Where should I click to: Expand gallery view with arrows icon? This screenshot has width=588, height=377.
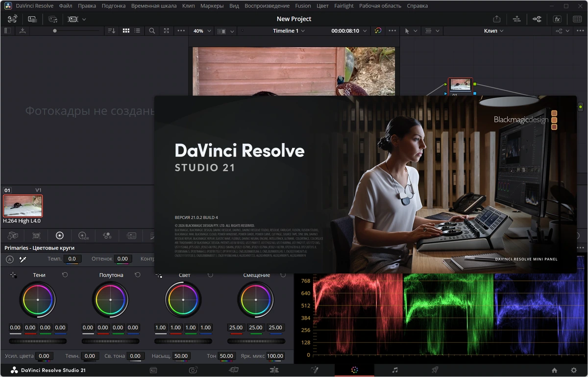[x=167, y=30]
